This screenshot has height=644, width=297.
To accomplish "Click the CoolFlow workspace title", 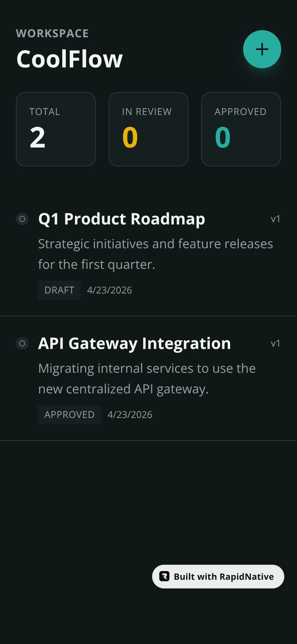I will click(x=70, y=59).
